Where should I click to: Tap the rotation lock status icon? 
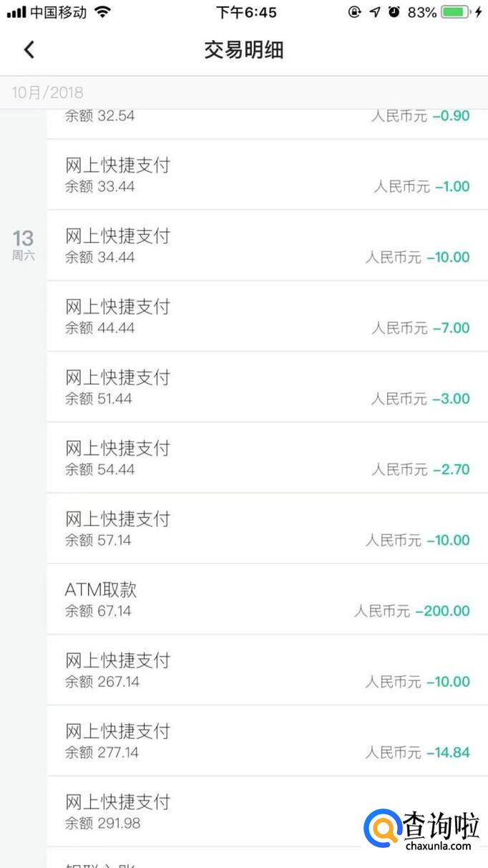354,12
